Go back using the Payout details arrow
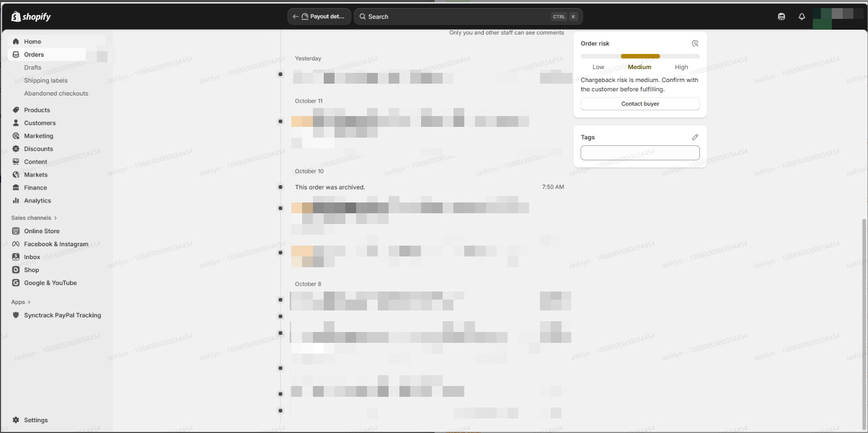Image resolution: width=868 pixels, height=433 pixels. pyautogui.click(x=296, y=17)
